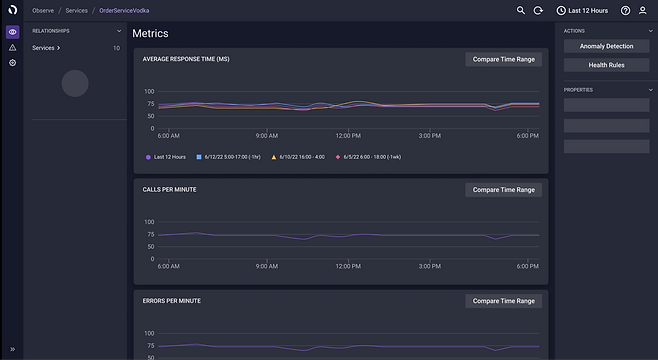
Task: Open the user profile icon
Action: pyautogui.click(x=642, y=10)
